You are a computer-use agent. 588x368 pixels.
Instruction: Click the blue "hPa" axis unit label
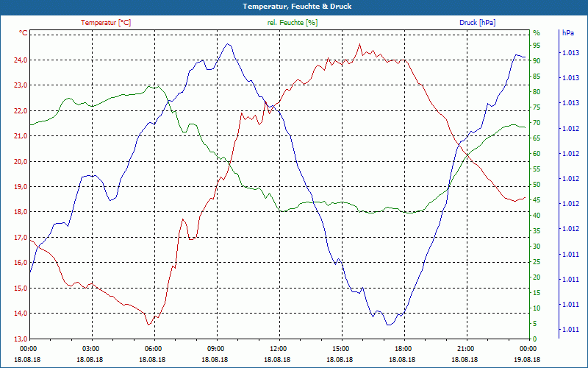click(567, 33)
